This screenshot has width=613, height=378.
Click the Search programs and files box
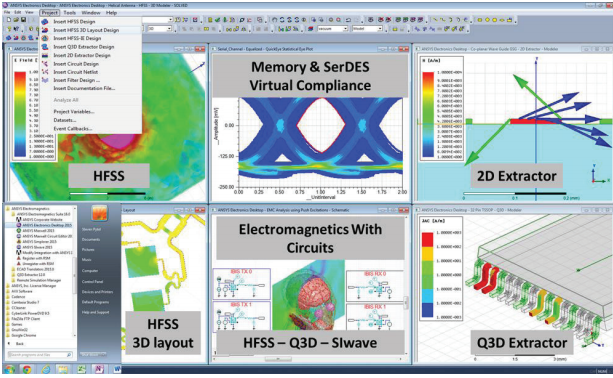point(40,355)
